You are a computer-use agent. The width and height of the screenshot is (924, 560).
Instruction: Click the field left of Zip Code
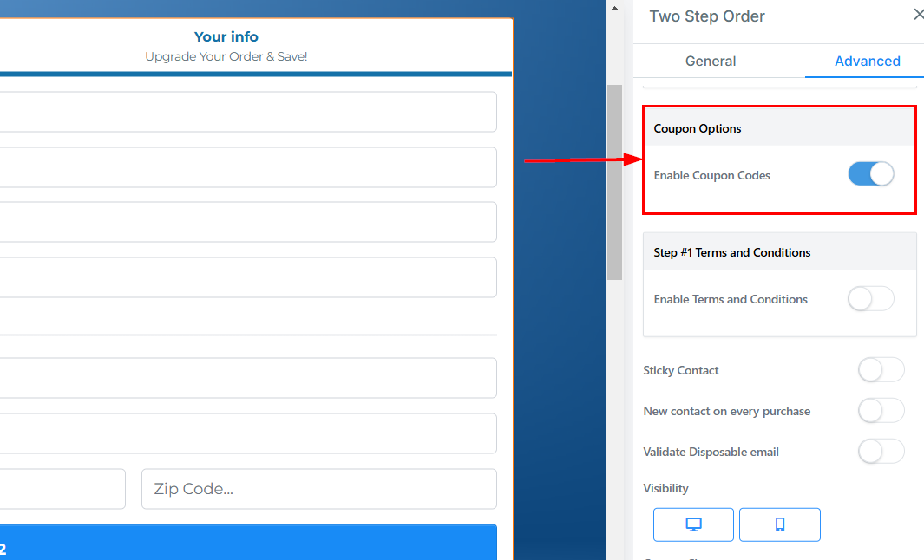click(x=62, y=489)
